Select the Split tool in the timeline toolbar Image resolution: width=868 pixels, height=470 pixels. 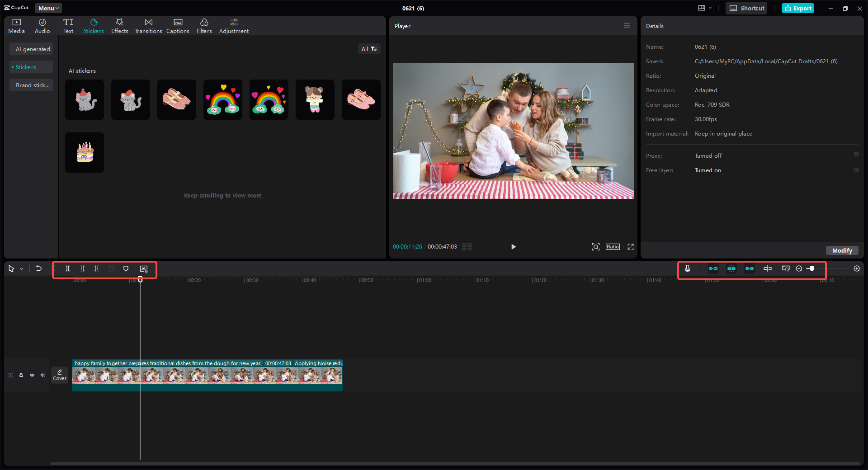(68, 268)
